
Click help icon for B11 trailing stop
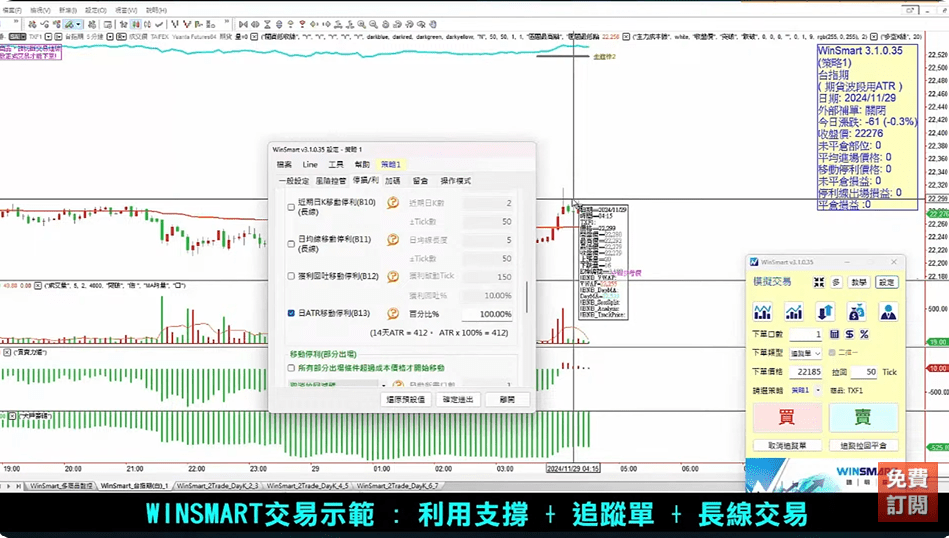click(x=393, y=240)
